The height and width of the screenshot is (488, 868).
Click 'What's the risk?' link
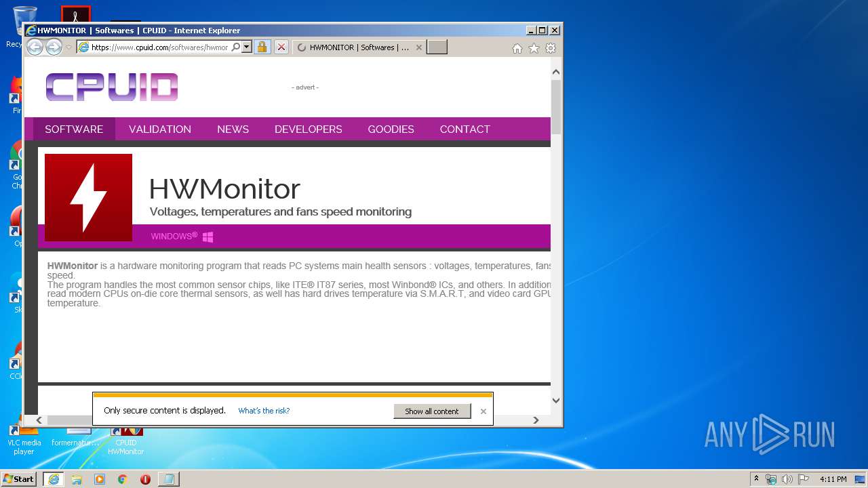pos(264,411)
